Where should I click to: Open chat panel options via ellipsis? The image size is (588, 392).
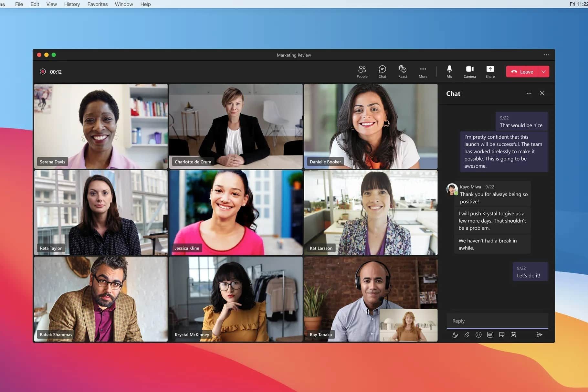(x=529, y=93)
